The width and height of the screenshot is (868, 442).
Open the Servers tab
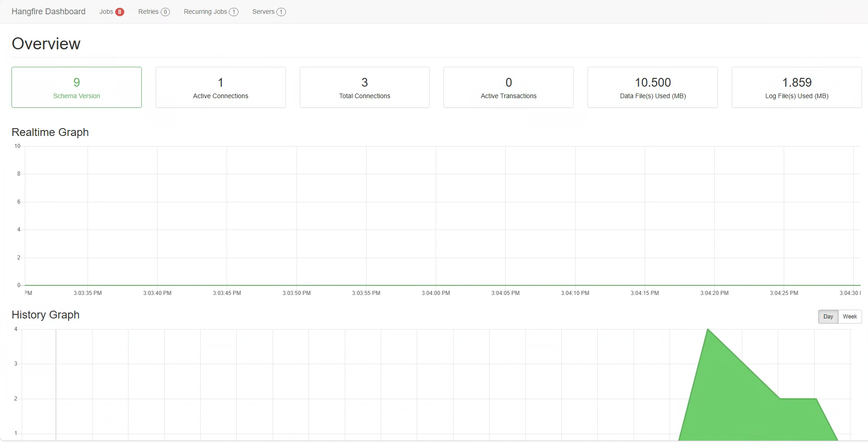tap(269, 12)
